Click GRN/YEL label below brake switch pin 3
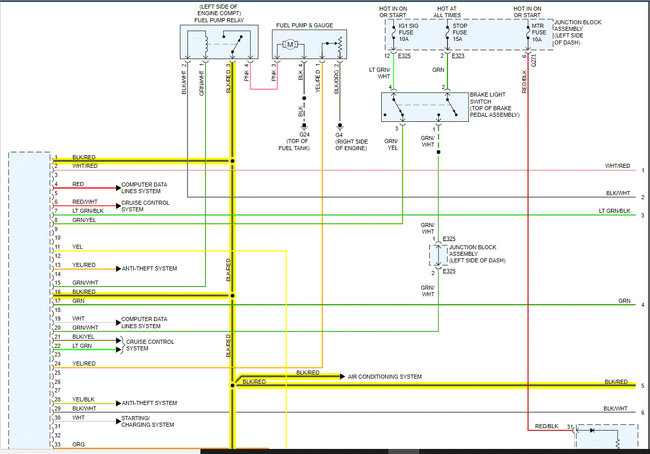The width and height of the screenshot is (650, 454). pos(390,144)
